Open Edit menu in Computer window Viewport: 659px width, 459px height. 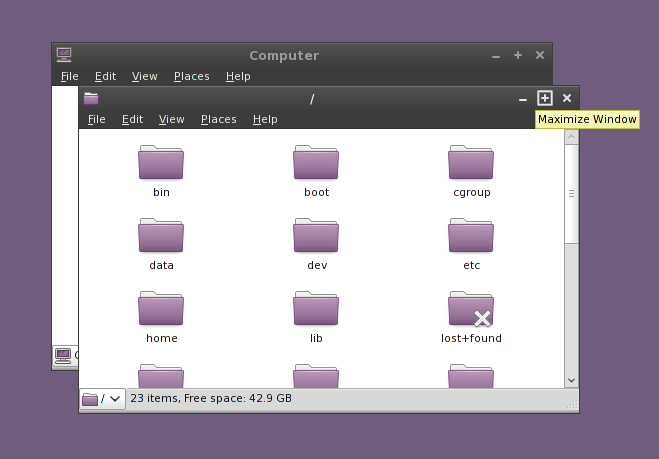coord(105,76)
